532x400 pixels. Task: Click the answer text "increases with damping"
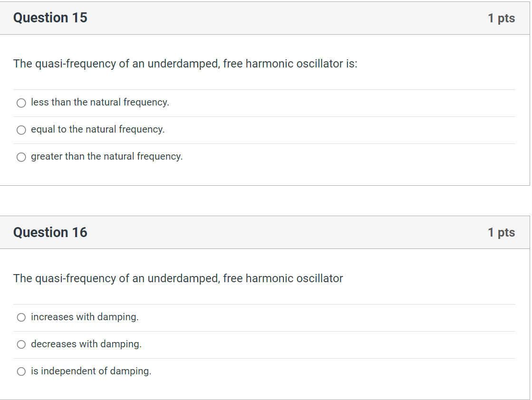tap(84, 317)
